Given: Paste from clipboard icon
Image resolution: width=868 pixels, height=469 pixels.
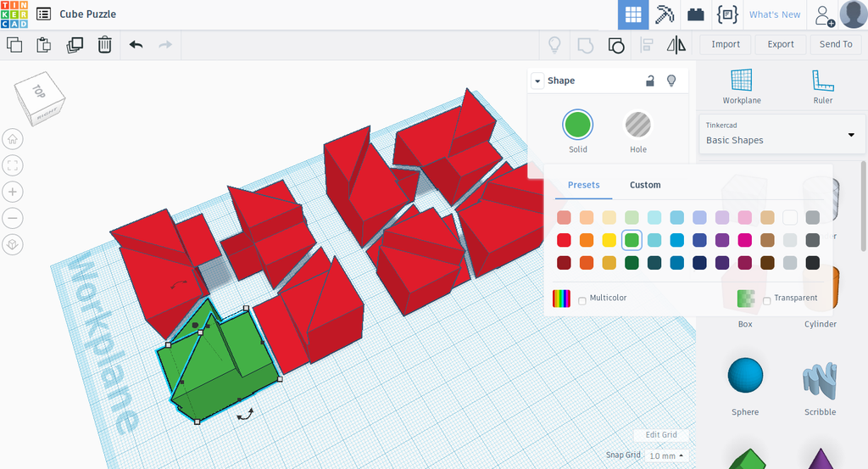Looking at the screenshot, I should pyautogui.click(x=44, y=44).
